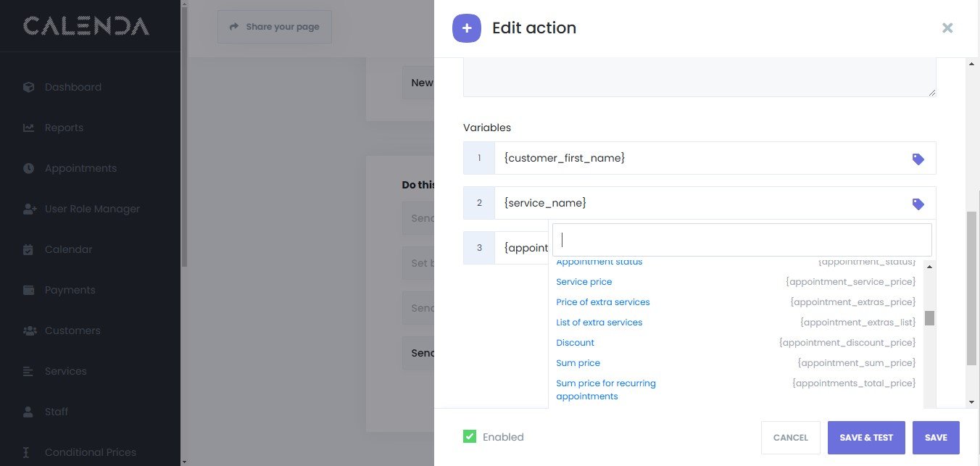The image size is (980, 466).
Task: Click the Appointments clock icon
Action: point(29,168)
